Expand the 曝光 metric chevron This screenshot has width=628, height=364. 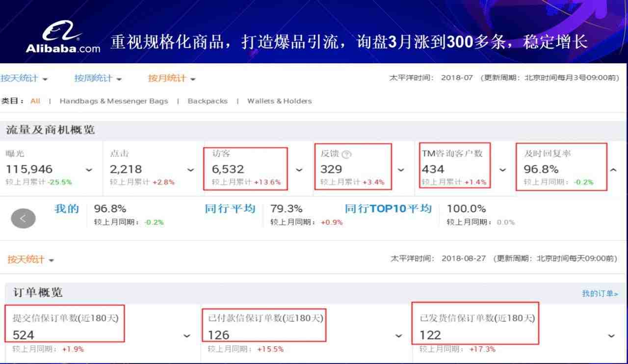89,170
